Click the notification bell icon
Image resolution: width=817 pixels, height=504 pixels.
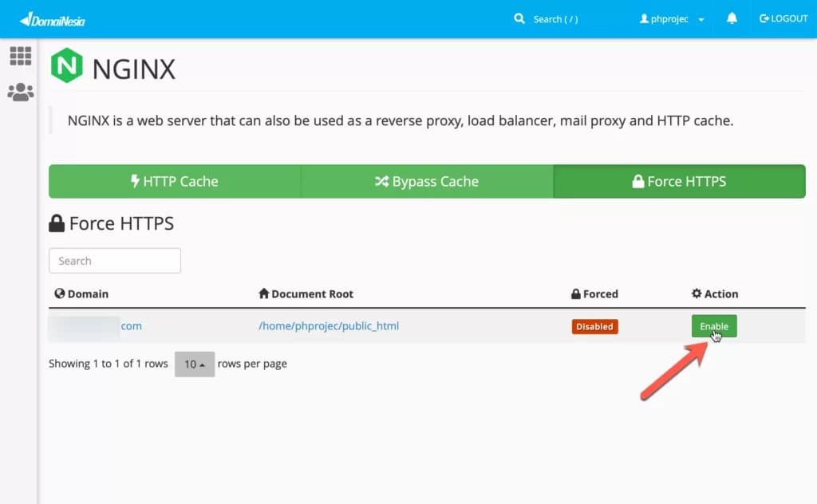(732, 18)
